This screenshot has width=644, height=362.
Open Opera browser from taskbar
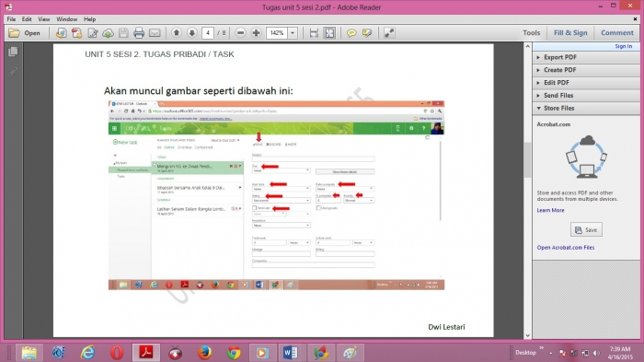(x=117, y=353)
